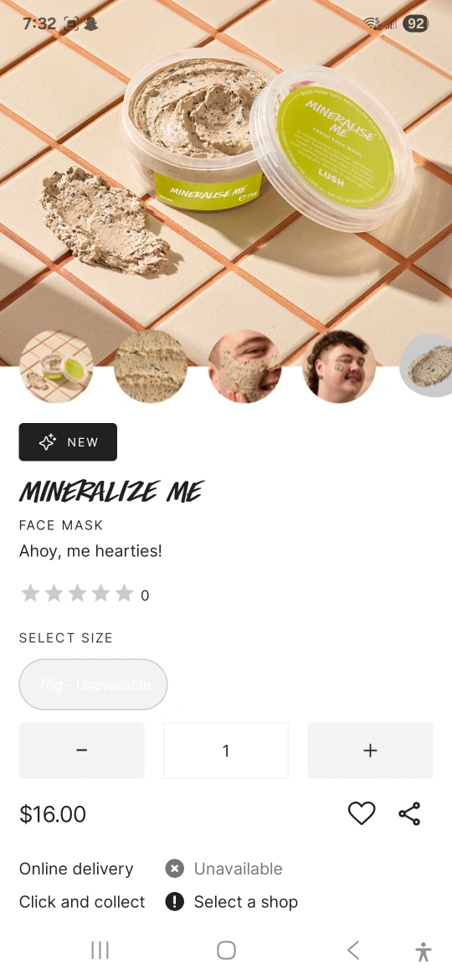View the last partially visible smear thumbnail

click(x=426, y=365)
